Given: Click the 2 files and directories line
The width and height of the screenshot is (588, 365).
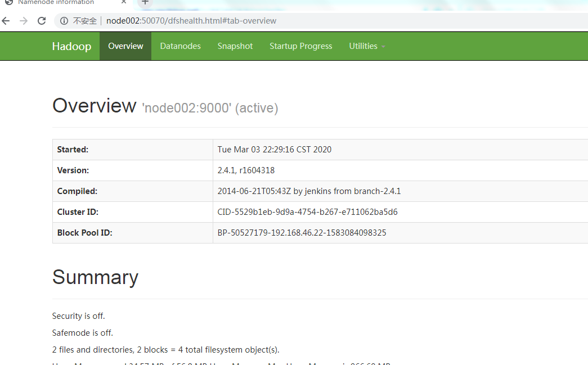Looking at the screenshot, I should click(x=166, y=350).
